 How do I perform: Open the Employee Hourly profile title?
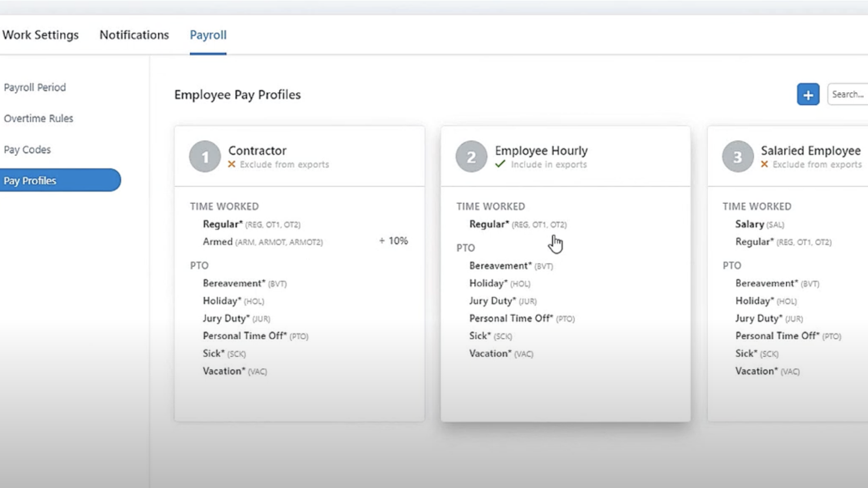pyautogui.click(x=541, y=151)
